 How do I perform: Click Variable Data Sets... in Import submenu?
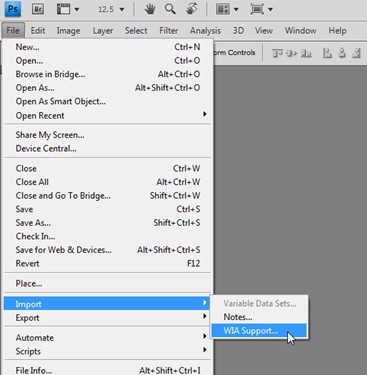(x=259, y=303)
